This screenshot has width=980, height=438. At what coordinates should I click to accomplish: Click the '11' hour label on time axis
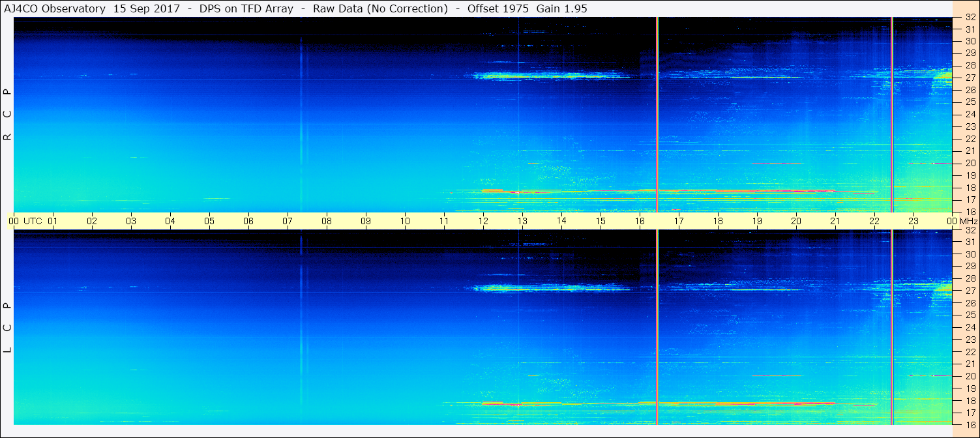pyautogui.click(x=444, y=221)
